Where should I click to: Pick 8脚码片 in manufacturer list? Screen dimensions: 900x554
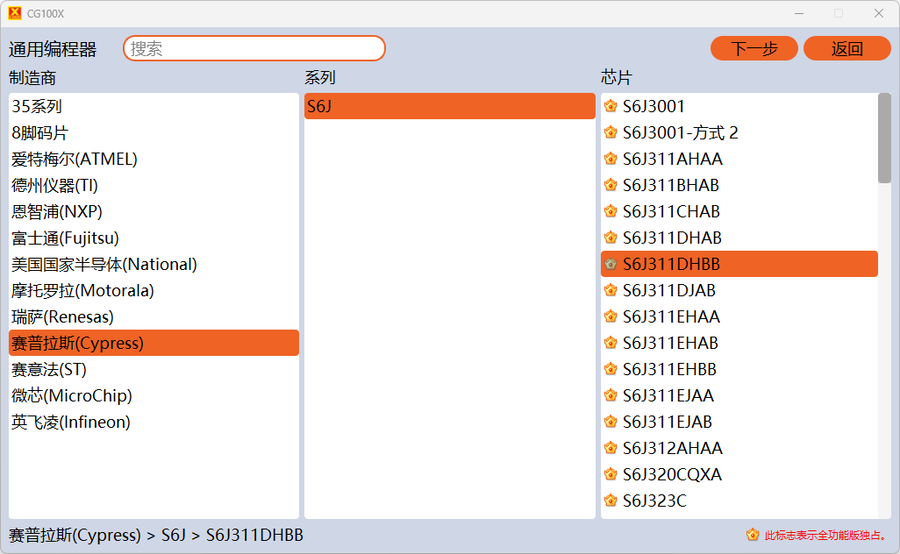(x=40, y=133)
